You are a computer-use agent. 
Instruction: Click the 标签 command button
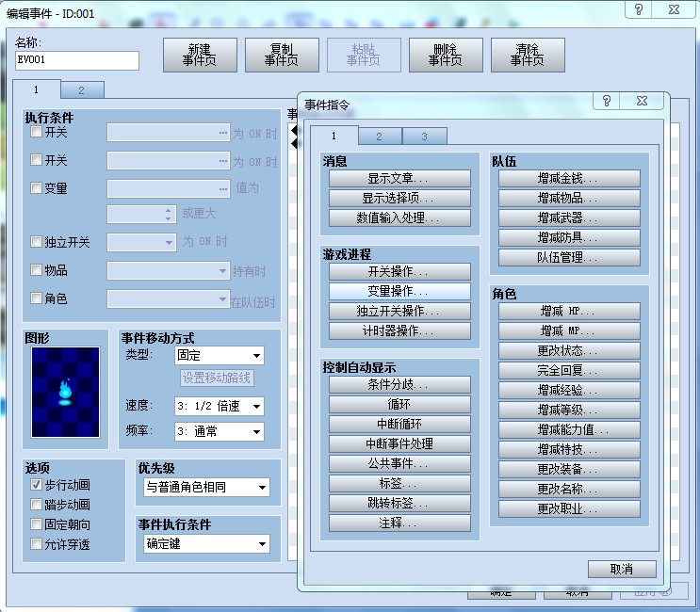click(x=399, y=483)
